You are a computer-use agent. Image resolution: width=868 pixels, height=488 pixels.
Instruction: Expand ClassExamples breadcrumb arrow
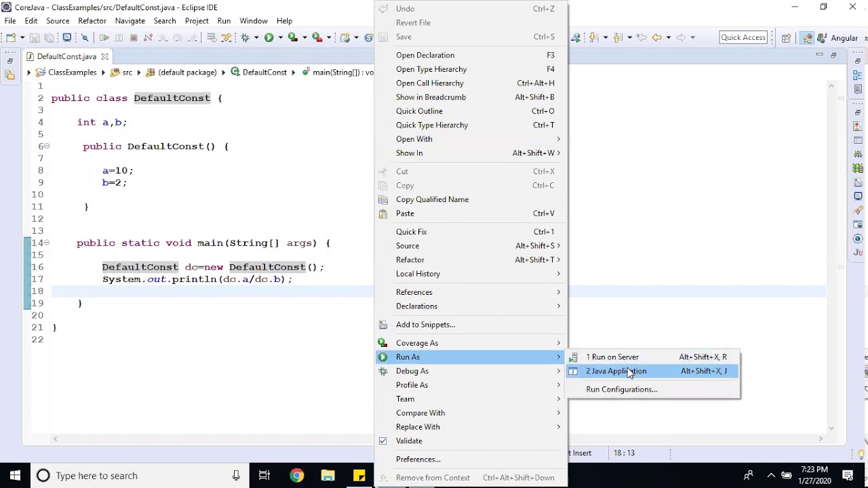click(28, 72)
